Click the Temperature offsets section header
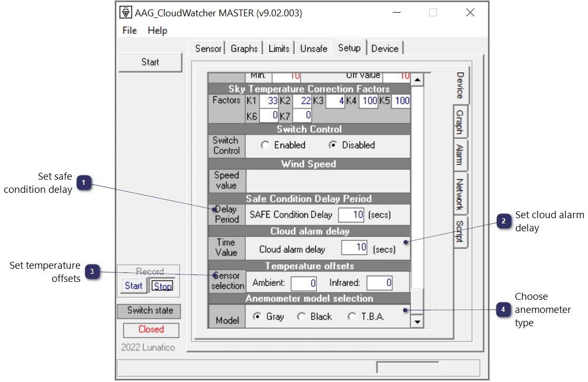The image size is (588, 382). pos(309,266)
